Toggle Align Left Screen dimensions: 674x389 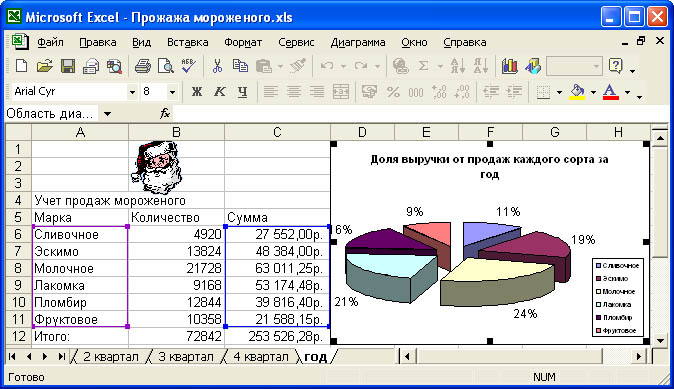pyautogui.click(x=270, y=92)
